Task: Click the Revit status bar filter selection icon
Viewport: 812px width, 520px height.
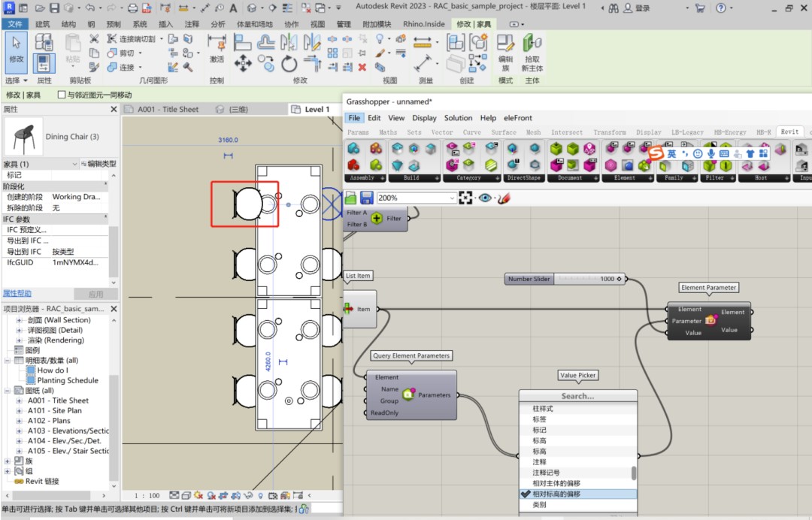Action: point(304,509)
